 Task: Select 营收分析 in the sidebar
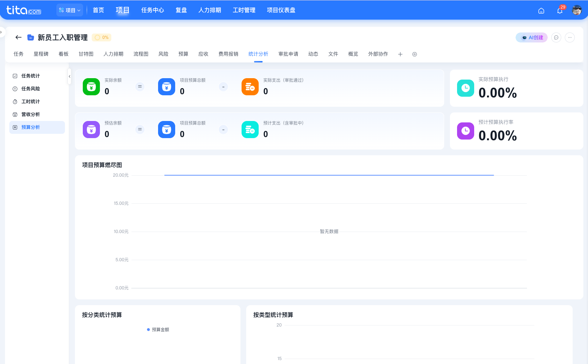[x=37, y=115]
